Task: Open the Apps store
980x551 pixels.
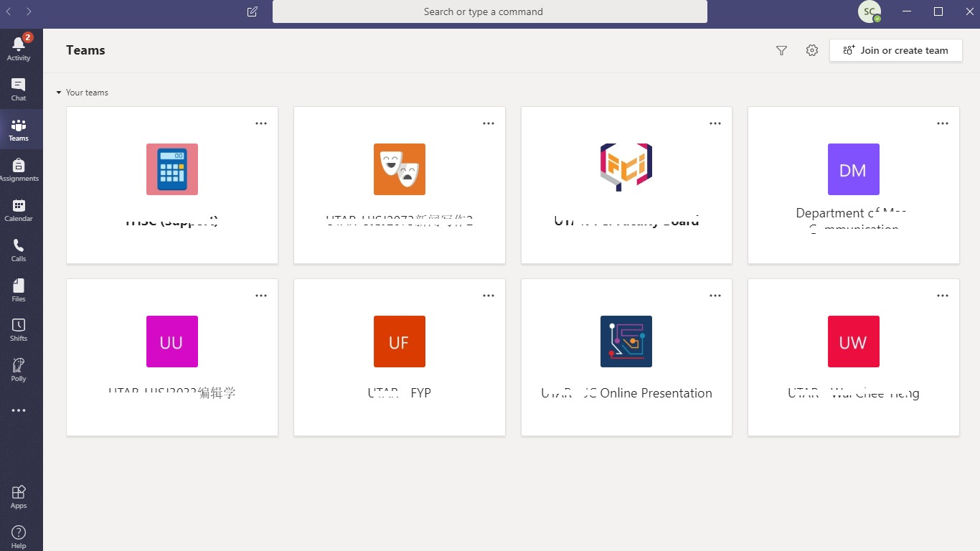Action: click(x=19, y=496)
